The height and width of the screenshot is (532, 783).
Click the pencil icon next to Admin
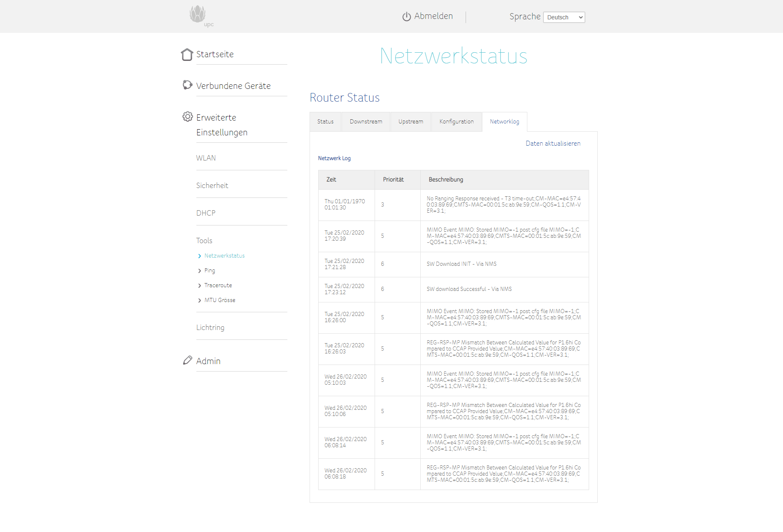pos(187,360)
